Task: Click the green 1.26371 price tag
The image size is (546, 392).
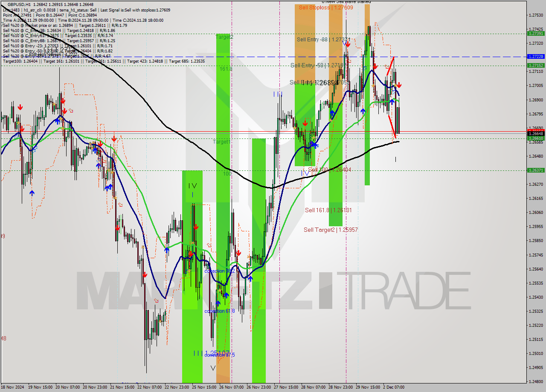Action: click(x=536, y=170)
